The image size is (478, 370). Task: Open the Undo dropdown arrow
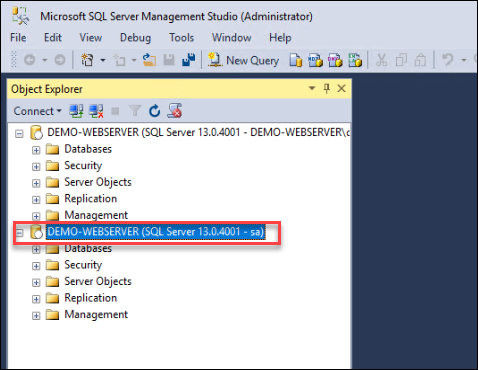pyautogui.click(x=464, y=60)
